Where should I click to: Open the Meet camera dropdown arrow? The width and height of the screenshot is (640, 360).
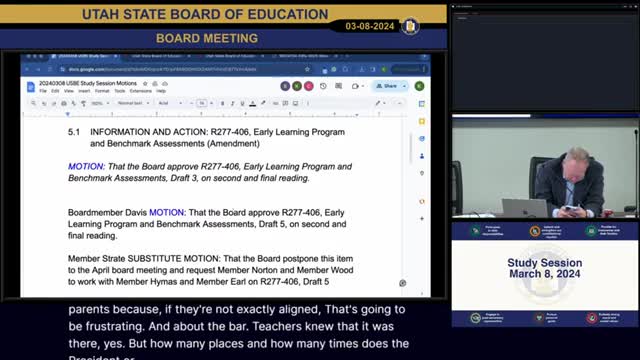(x=362, y=87)
